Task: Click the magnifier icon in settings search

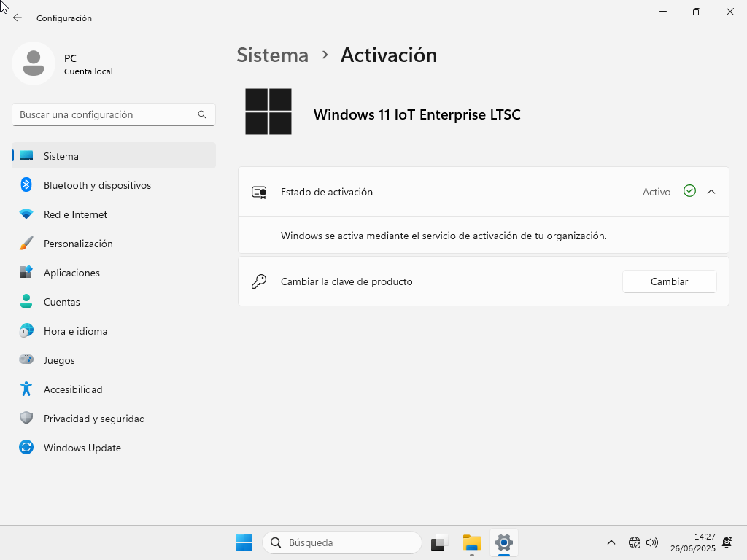Action: pos(202,114)
